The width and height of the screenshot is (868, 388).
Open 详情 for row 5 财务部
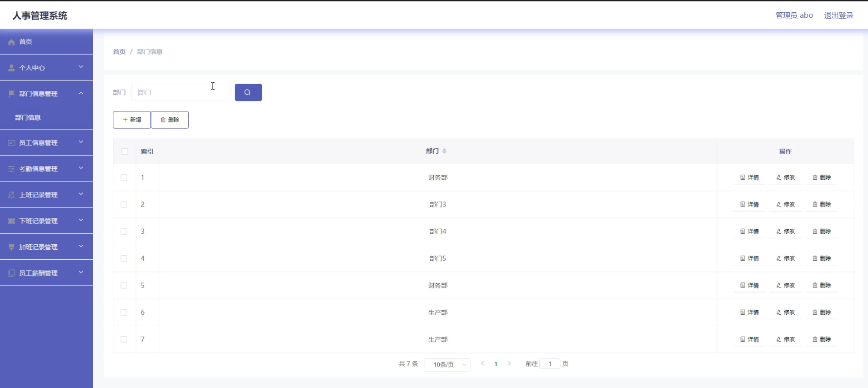tap(749, 285)
